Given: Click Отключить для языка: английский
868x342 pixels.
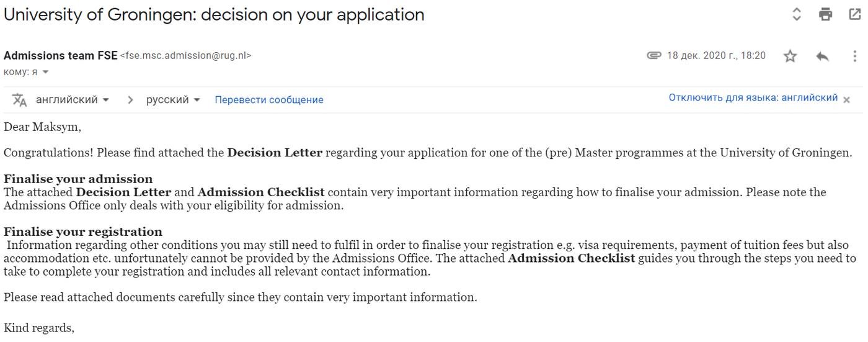Looking at the screenshot, I should point(753,98).
